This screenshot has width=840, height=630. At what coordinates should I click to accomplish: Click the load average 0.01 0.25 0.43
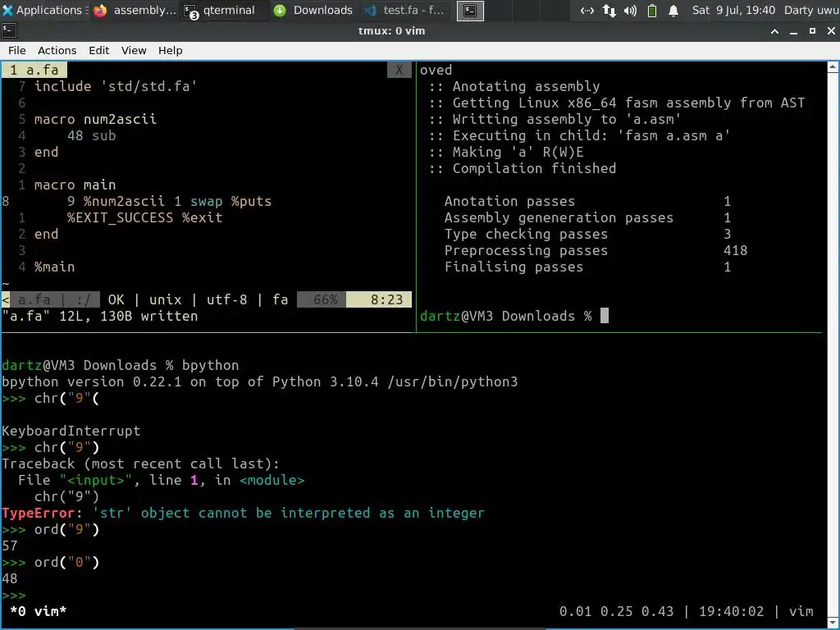coord(617,611)
